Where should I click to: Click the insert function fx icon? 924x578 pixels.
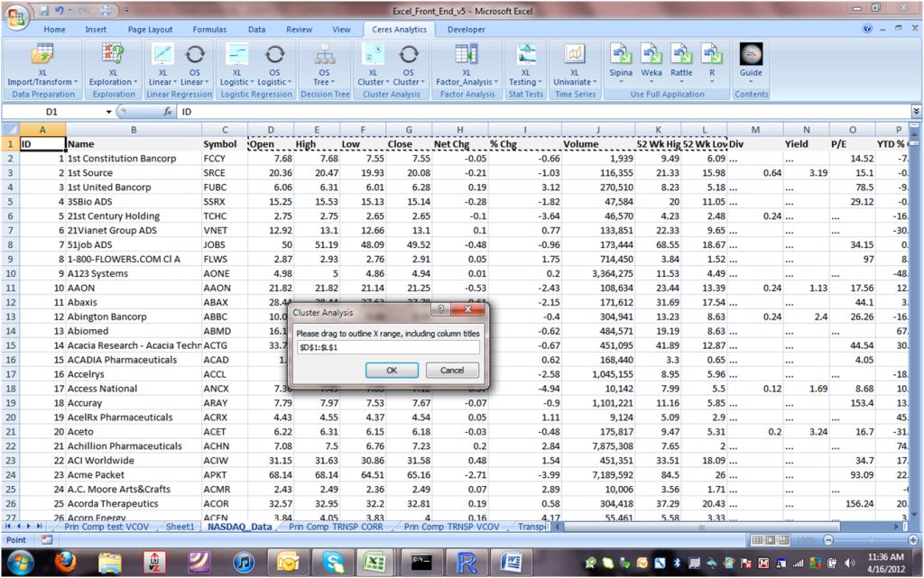click(168, 111)
